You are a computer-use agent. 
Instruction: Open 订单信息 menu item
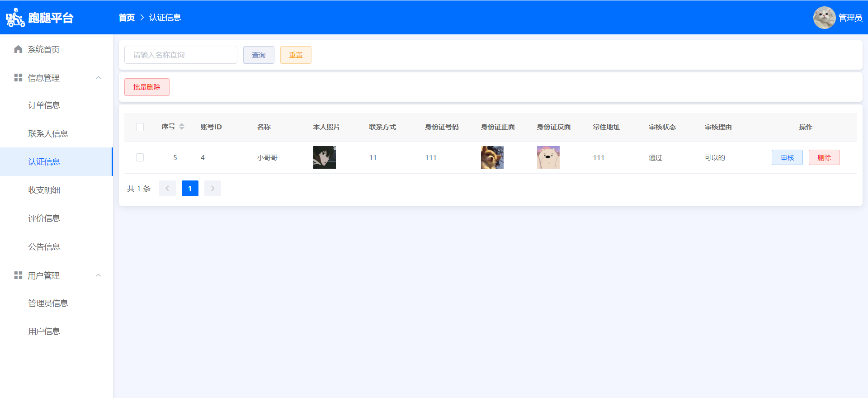tap(57, 105)
